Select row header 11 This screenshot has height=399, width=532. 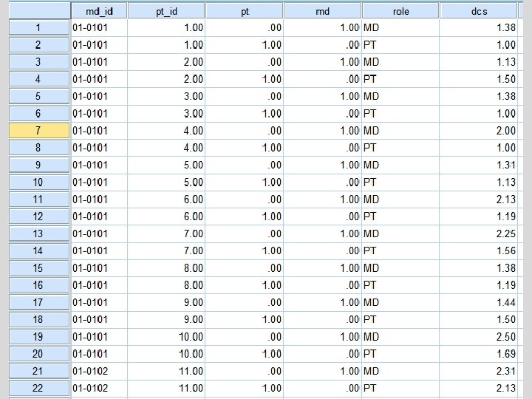point(39,199)
